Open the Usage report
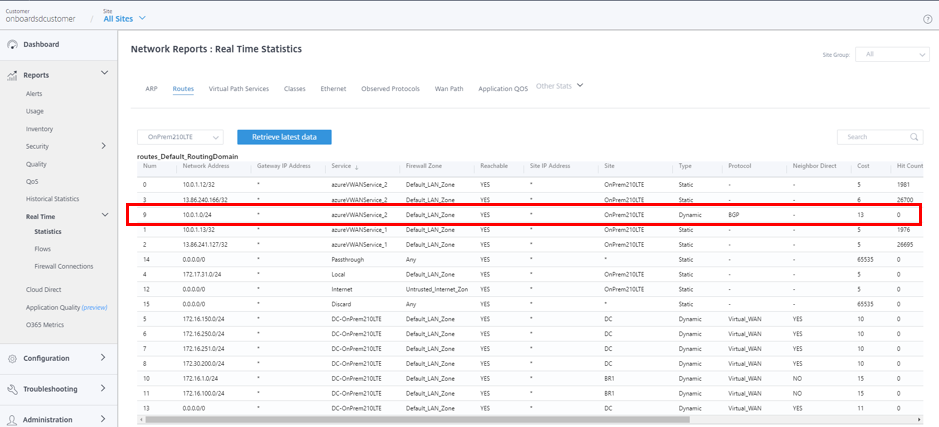Viewport: 939px width, 427px height. (x=35, y=111)
